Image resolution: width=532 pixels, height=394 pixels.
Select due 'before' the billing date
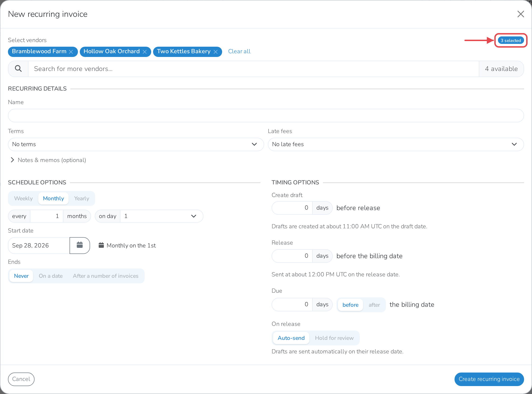(x=350, y=305)
